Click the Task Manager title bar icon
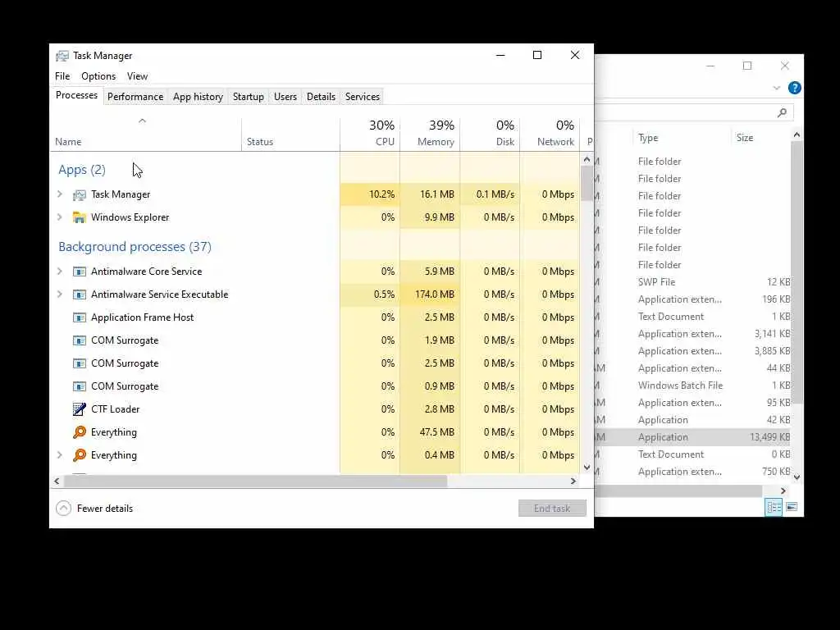Image resolution: width=840 pixels, height=630 pixels. pyautogui.click(x=62, y=56)
